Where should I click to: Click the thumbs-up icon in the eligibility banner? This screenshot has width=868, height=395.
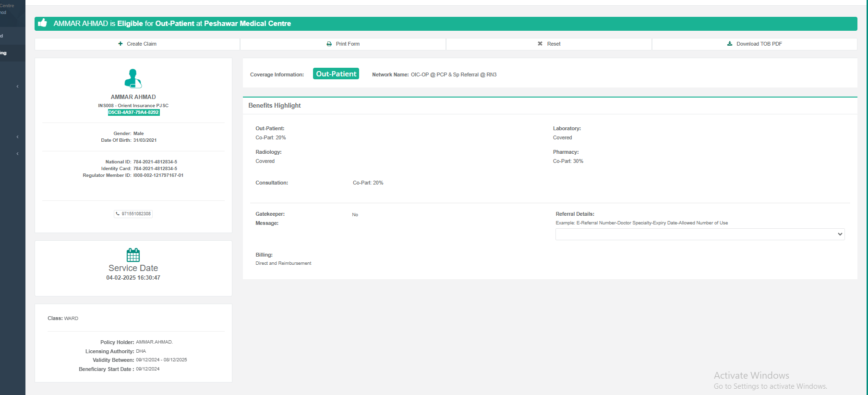43,23
